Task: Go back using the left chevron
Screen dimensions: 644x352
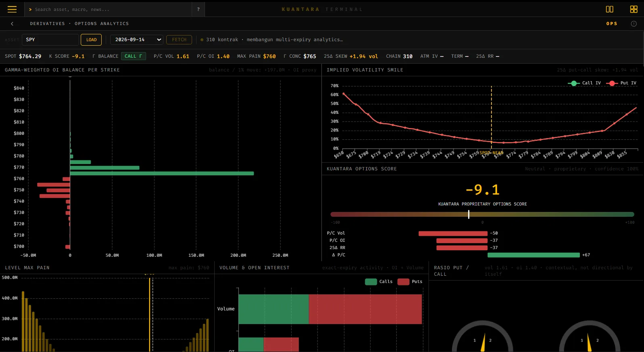Action: tap(12, 24)
